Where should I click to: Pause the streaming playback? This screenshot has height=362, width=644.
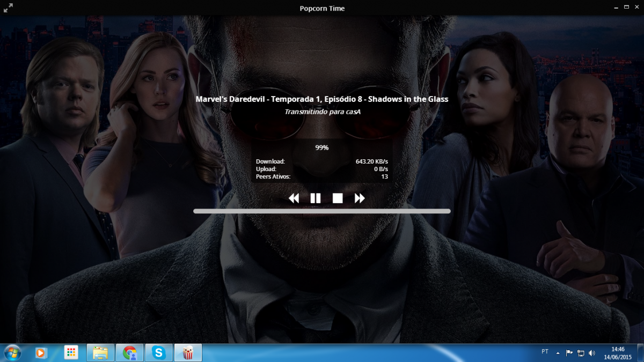pos(316,198)
